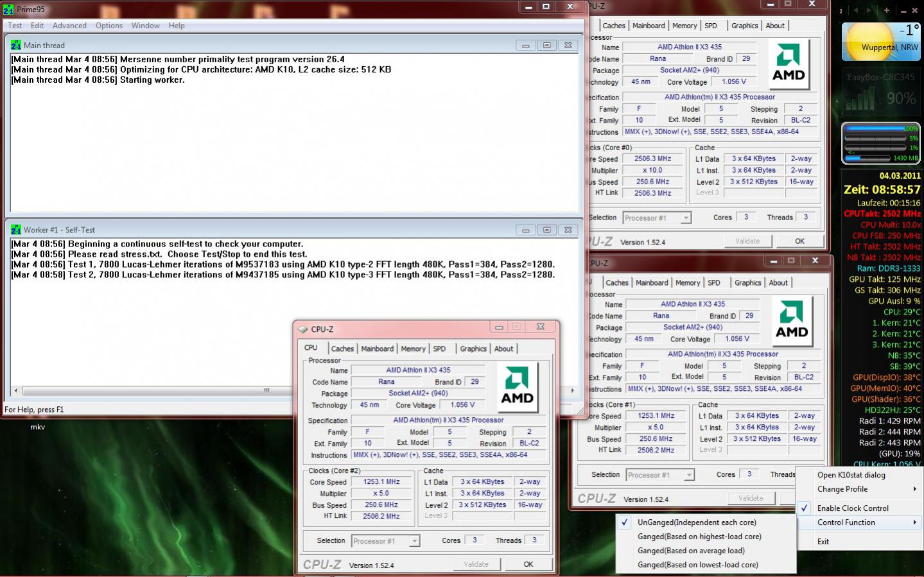The width and height of the screenshot is (924, 577).
Task: Open Processor #1 dropdown in Core #0 CPU-Z
Action: click(686, 218)
